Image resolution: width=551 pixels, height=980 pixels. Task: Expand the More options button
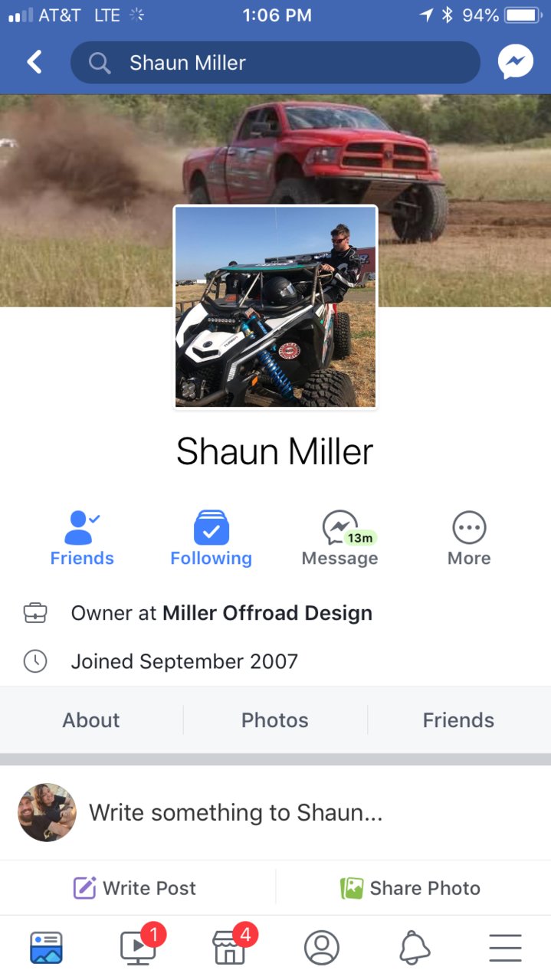pos(469,539)
